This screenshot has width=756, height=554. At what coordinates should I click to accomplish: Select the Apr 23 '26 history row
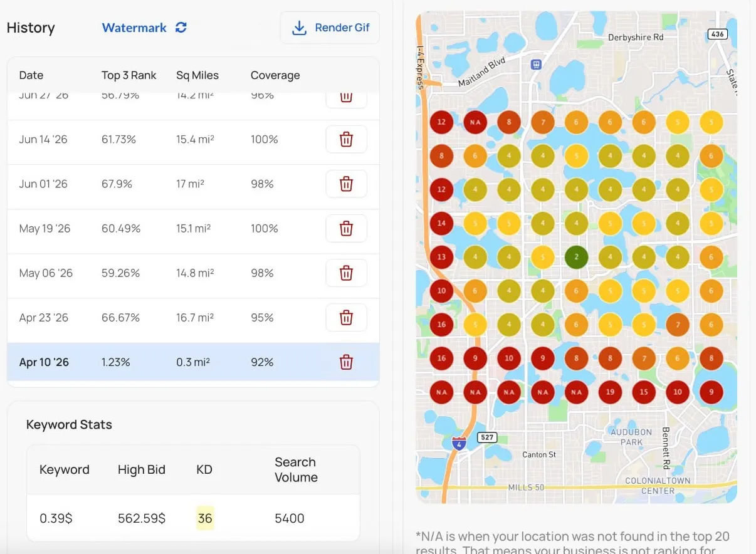coord(193,320)
